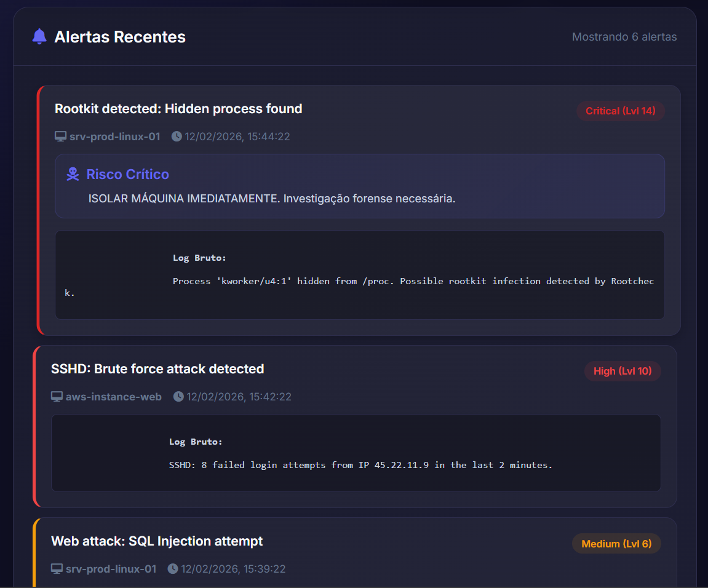This screenshot has width=708, height=588.
Task: Click 'Log Bruto:' label in SSHD alert
Action: [x=196, y=442]
